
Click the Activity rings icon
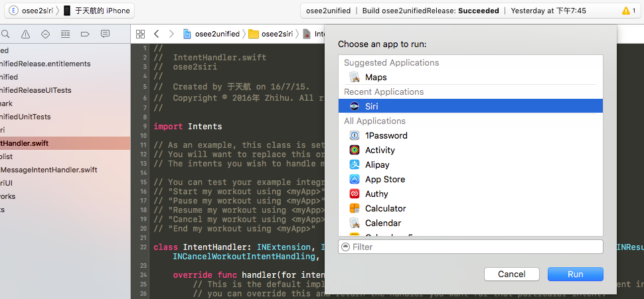(354, 150)
